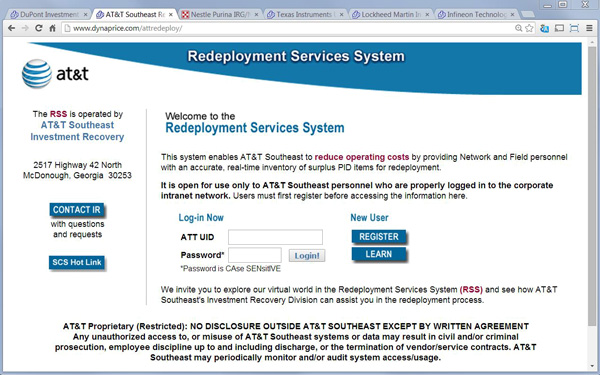Minimize the browser window
Screen dimensions: 600x375
point(548,5)
